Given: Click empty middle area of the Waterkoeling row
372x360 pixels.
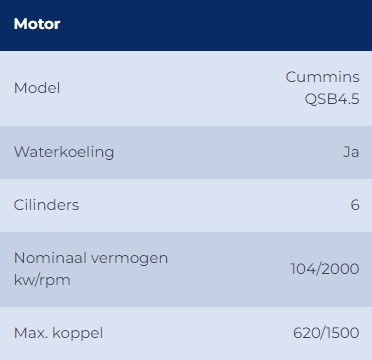Looking at the screenshot, I should click(x=227, y=152).
